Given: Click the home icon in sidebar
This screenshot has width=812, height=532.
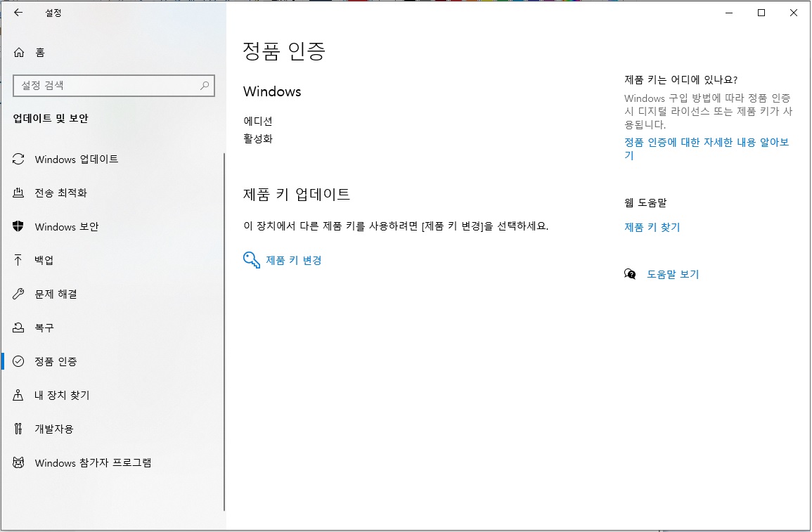Looking at the screenshot, I should 19,52.
